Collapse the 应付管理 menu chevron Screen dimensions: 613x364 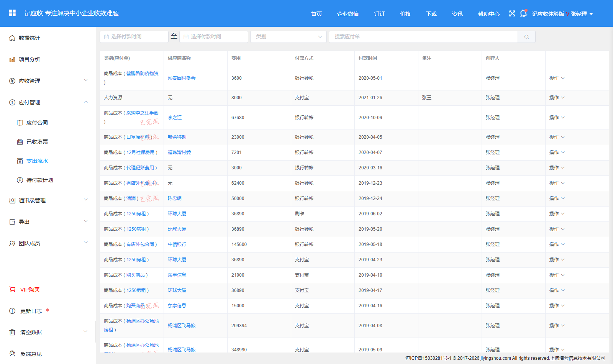[86, 102]
